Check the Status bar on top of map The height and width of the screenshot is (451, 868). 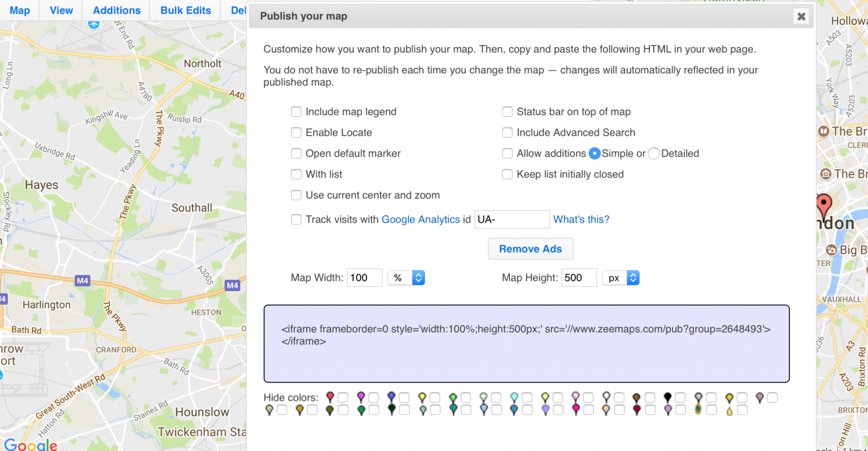pos(507,111)
